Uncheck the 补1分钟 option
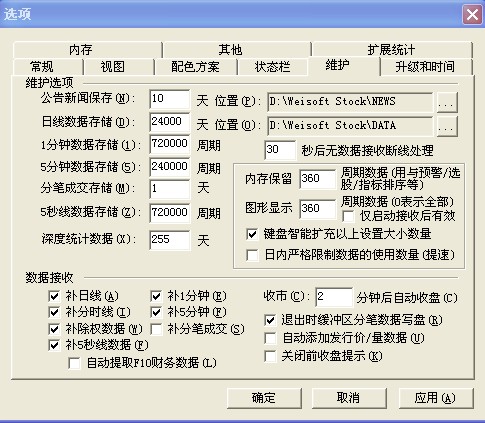This screenshot has width=485, height=423. point(156,296)
